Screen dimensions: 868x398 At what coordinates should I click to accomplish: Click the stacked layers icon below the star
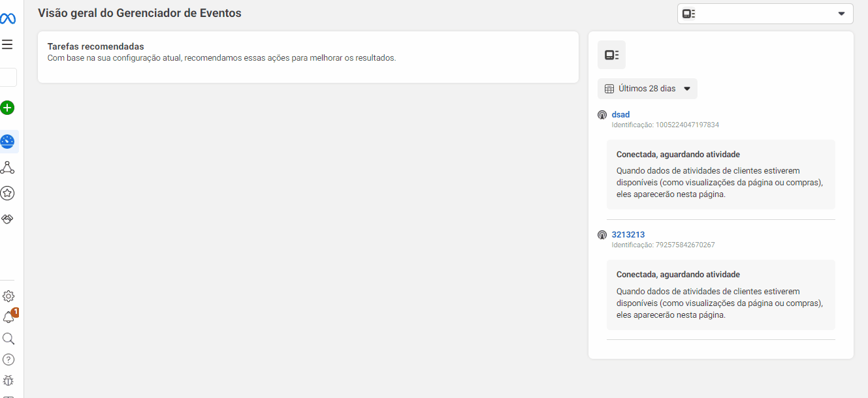point(8,219)
